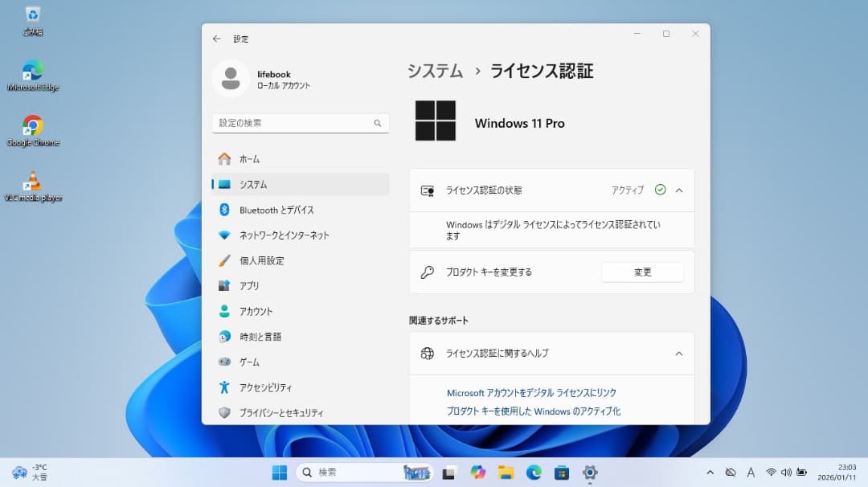Collapse the ライセンス認証に関するヘルプ section
This screenshot has height=487, width=868.
678,353
